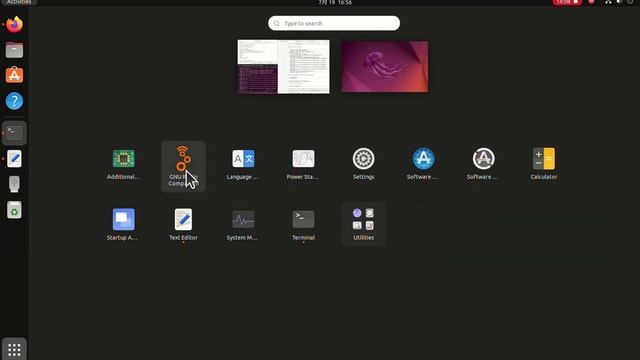Open Language Support app
Screen dimensions: 640x360
(x=243, y=164)
